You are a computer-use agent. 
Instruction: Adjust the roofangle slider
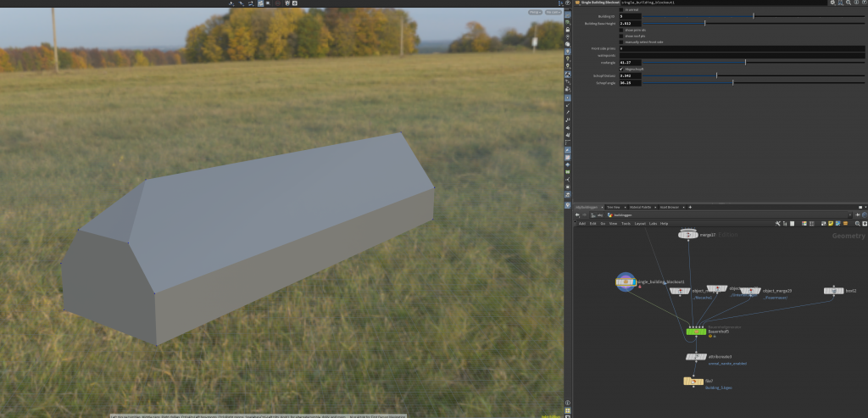pos(745,62)
